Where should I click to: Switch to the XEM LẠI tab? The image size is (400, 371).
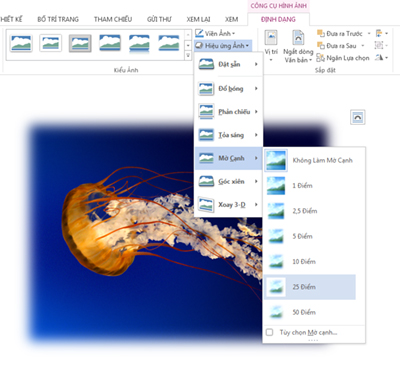pos(198,19)
